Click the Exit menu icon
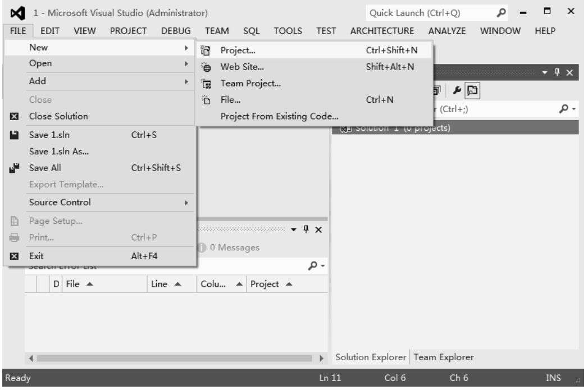 (x=14, y=256)
